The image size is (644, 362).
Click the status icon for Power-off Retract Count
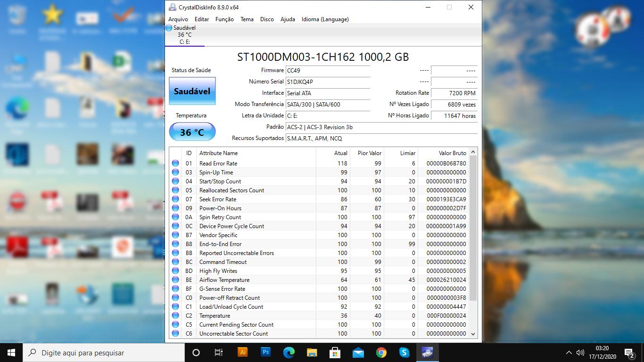pos(175,298)
